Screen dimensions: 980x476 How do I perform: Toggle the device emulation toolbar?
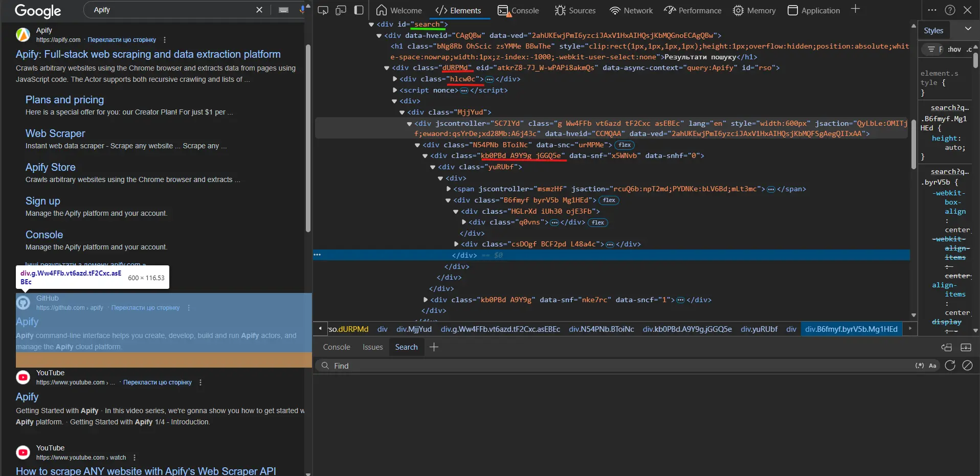point(342,10)
